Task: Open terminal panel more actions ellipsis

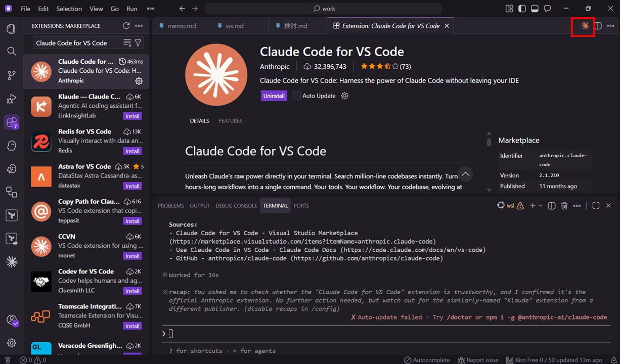Action: (577, 206)
